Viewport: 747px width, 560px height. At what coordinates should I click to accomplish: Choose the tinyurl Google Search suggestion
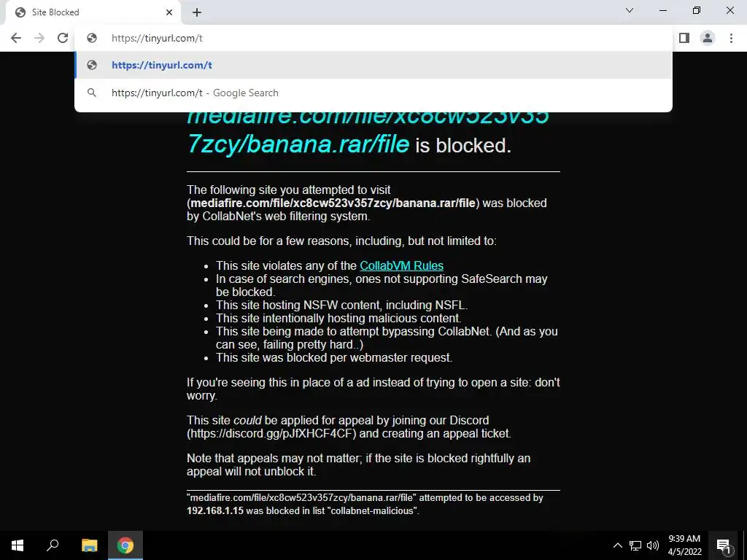373,93
